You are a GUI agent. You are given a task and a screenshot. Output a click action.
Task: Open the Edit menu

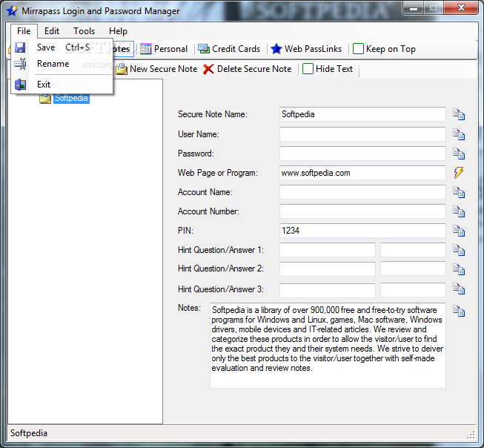click(52, 31)
